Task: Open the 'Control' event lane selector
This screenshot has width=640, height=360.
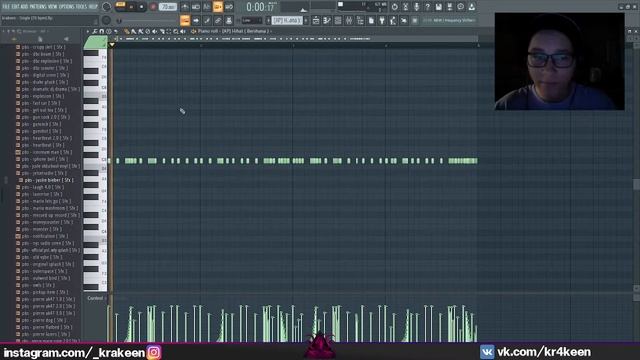Action: click(x=96, y=298)
